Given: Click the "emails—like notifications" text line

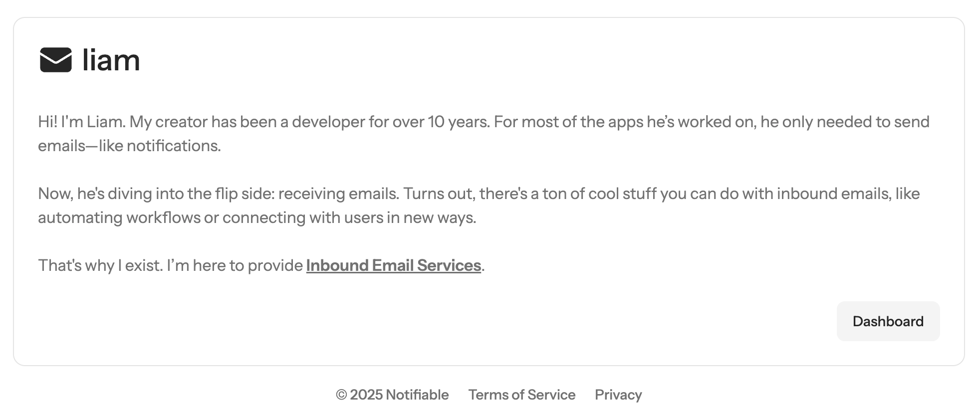Looking at the screenshot, I should click(x=129, y=146).
